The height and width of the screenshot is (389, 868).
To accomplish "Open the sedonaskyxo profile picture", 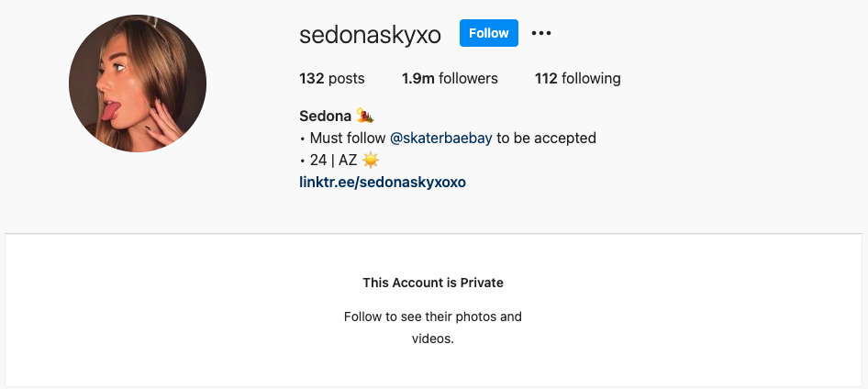I will click(138, 83).
